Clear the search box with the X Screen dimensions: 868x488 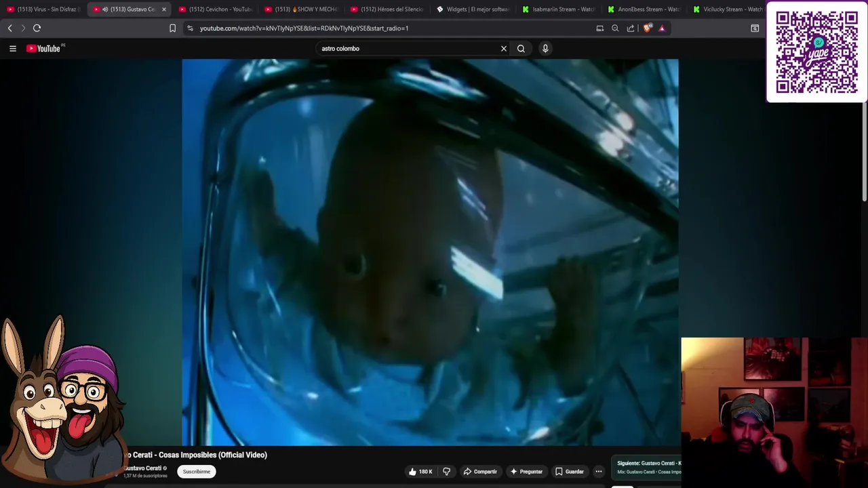(504, 48)
